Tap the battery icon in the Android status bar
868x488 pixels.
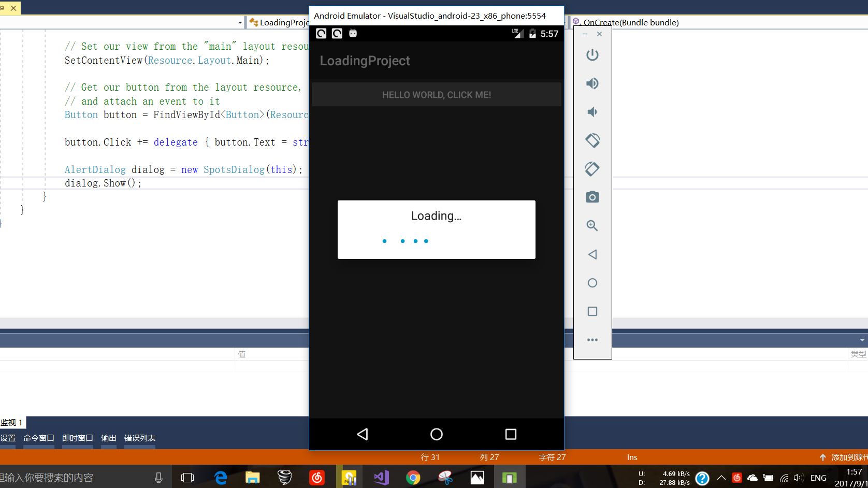[x=532, y=34]
